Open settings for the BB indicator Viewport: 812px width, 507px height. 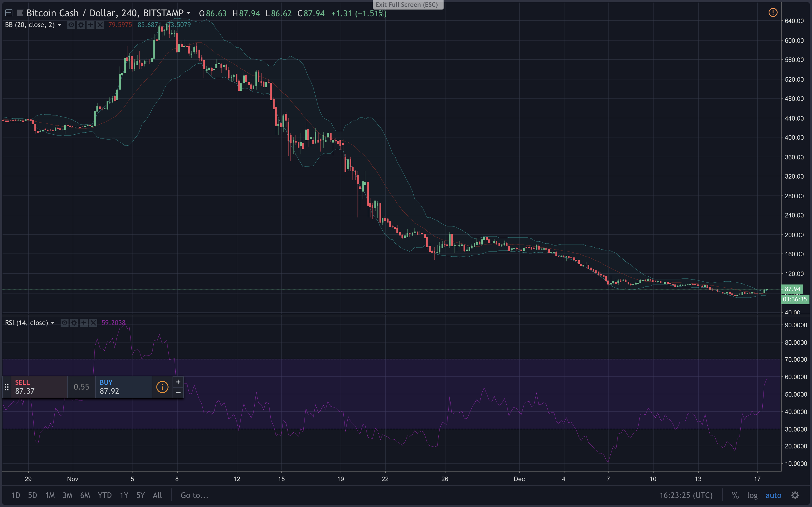pos(81,25)
